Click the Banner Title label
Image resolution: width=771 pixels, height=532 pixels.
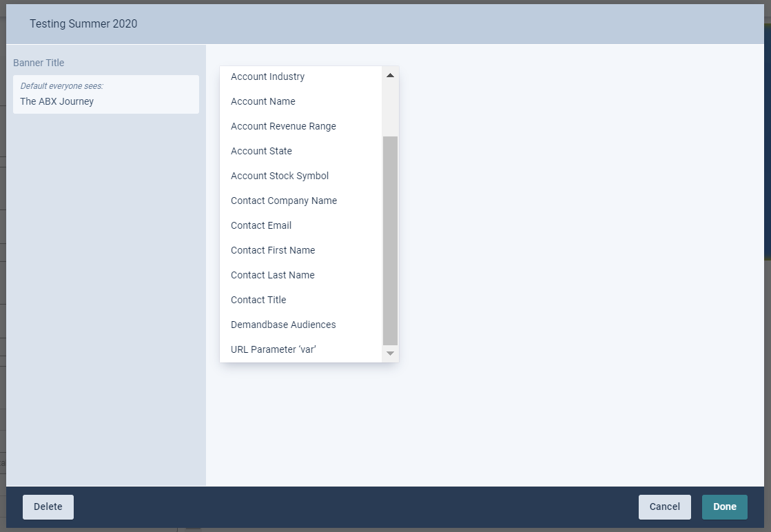click(39, 63)
